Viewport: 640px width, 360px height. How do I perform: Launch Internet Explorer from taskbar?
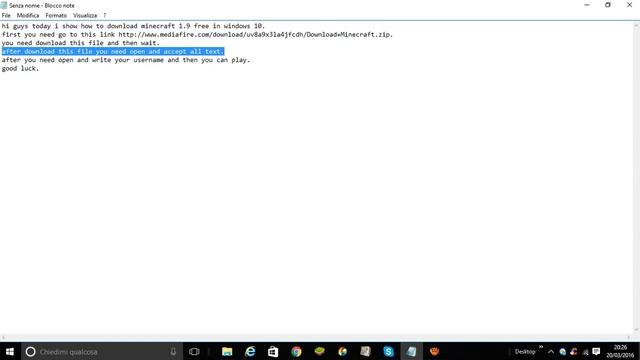[x=250, y=351]
